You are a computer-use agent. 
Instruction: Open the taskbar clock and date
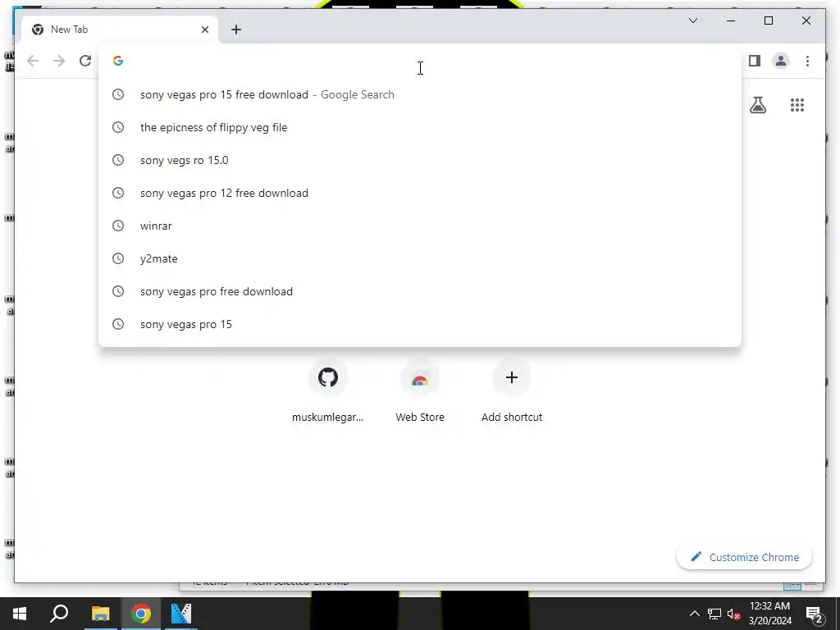pyautogui.click(x=769, y=614)
